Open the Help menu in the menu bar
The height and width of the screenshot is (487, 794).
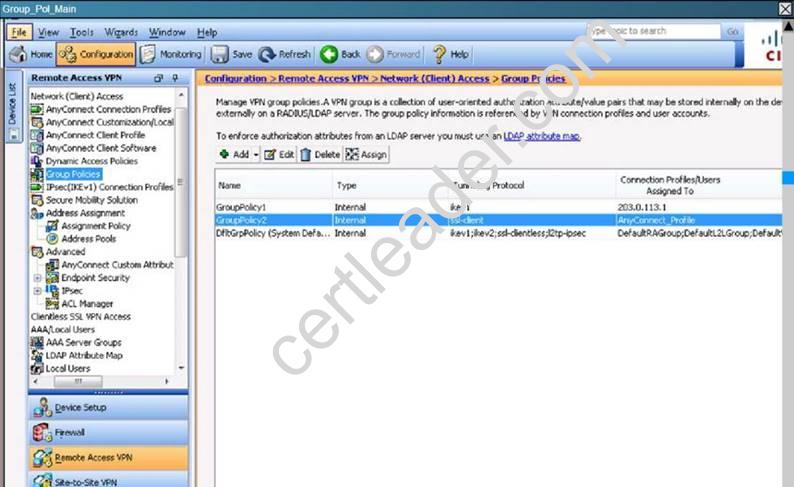click(207, 32)
